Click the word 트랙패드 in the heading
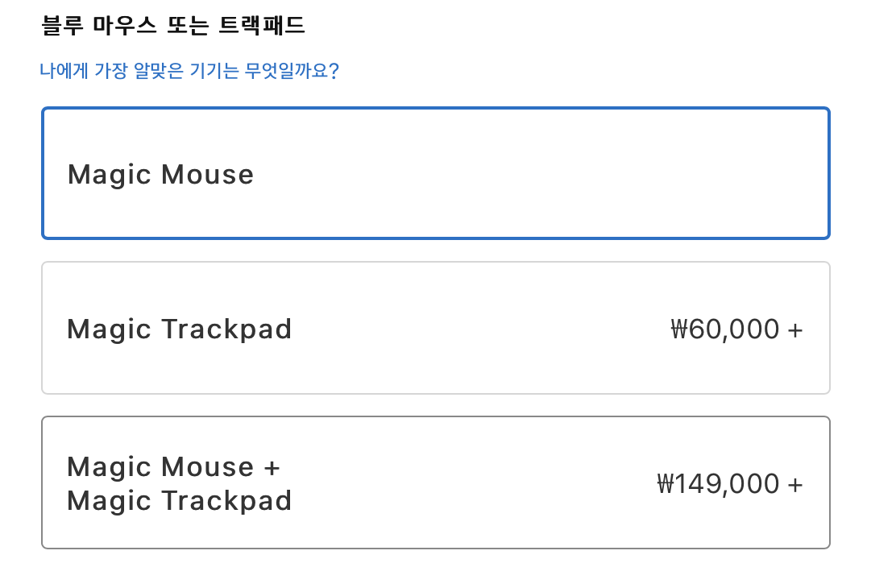This screenshot has width=896, height=588. 262,26
